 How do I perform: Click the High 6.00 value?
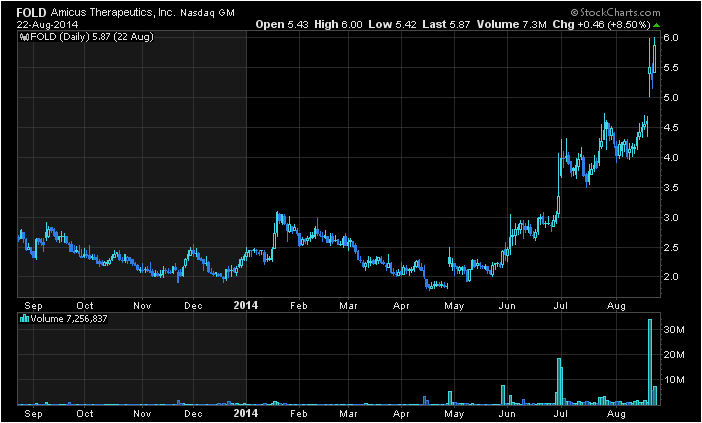pyautogui.click(x=338, y=25)
